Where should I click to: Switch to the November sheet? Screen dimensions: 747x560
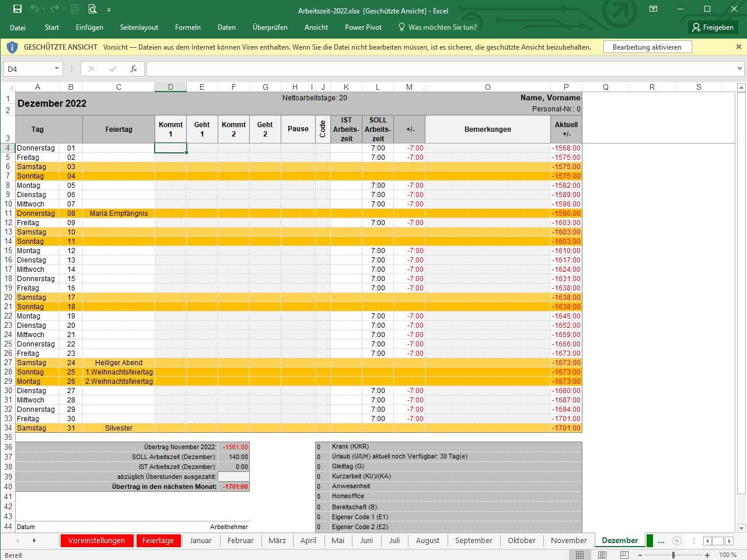coord(569,541)
